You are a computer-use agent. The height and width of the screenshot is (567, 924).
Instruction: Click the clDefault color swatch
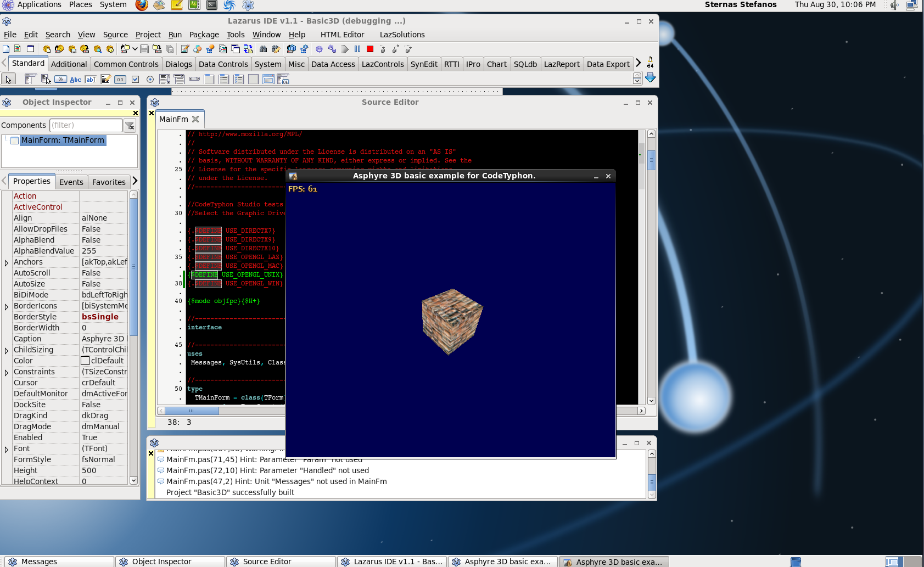(85, 361)
